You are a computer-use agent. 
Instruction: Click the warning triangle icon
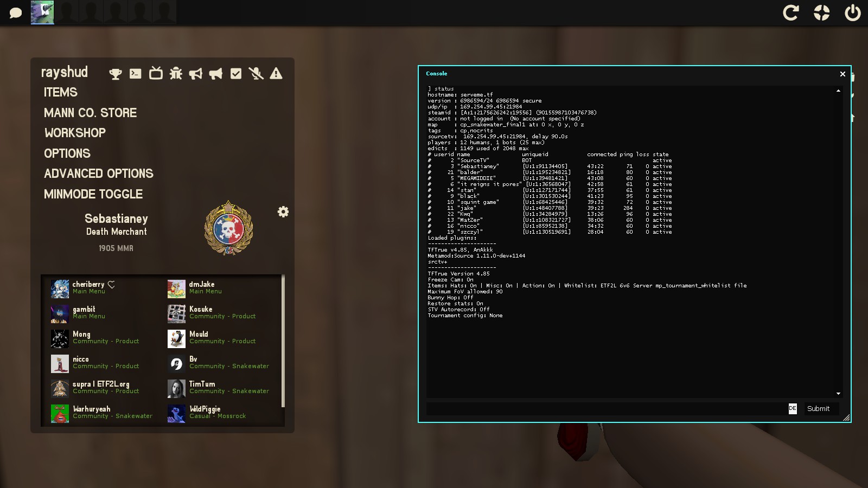[276, 73]
